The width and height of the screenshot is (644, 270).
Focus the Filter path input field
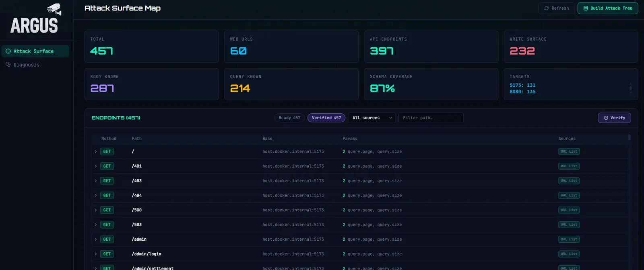point(431,118)
